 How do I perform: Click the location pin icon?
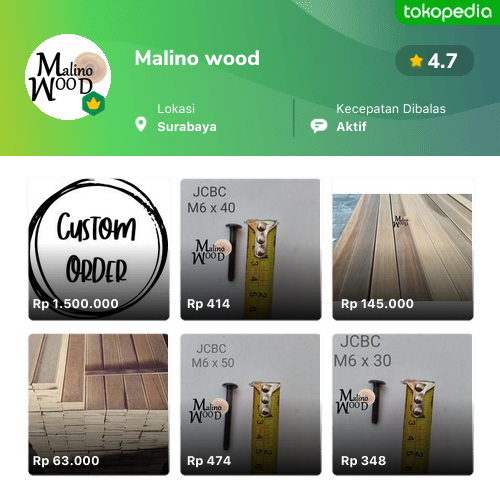pyautogui.click(x=141, y=124)
